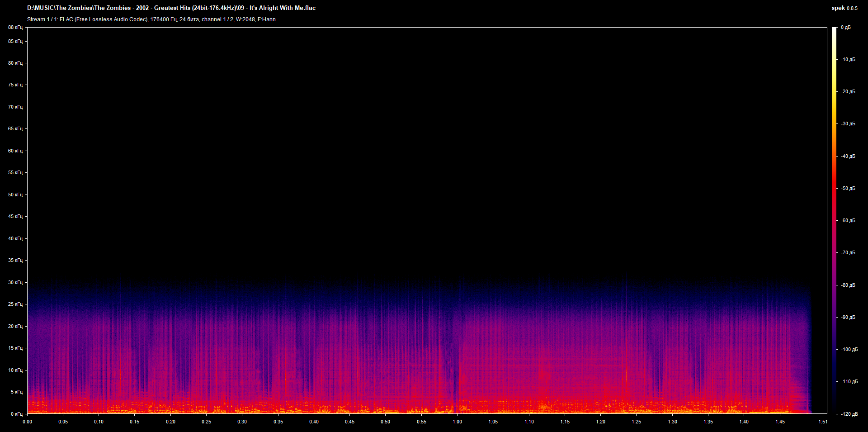Click the 0:40 time axis label
The width and height of the screenshot is (868, 432).
(314, 422)
